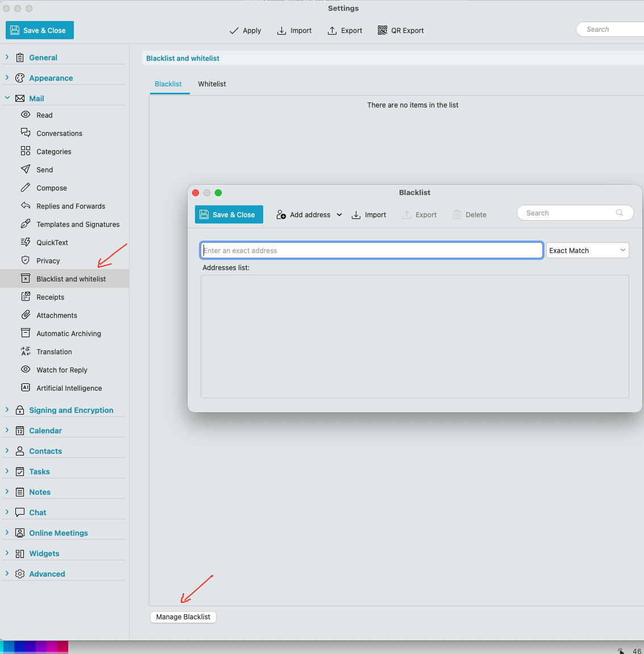Switch to the Whitelist tab
Screen dimensions: 644x654
[212, 84]
